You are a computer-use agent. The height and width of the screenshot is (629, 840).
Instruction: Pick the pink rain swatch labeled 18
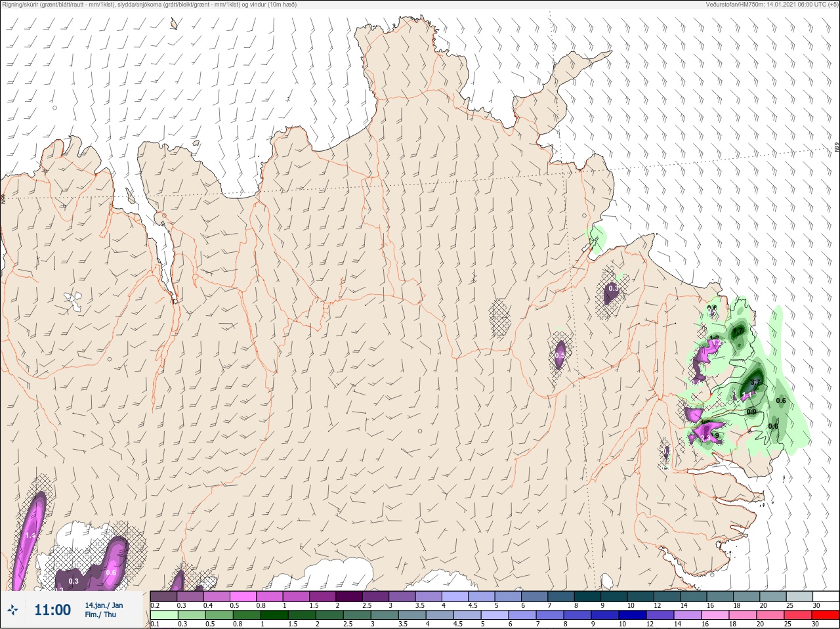click(x=743, y=615)
